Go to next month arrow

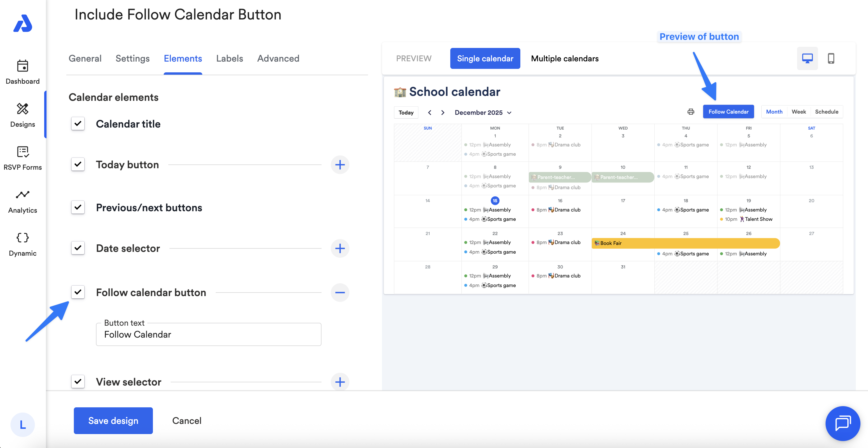coord(443,112)
